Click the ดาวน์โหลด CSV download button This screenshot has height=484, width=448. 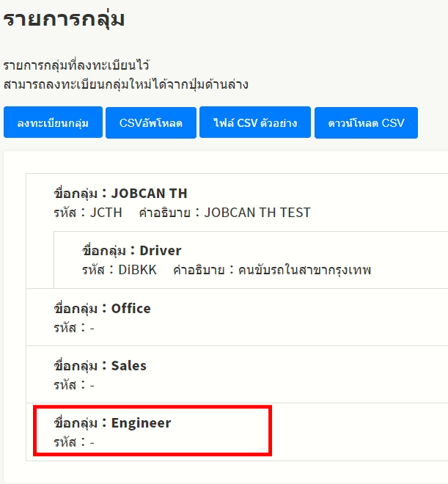click(x=366, y=122)
